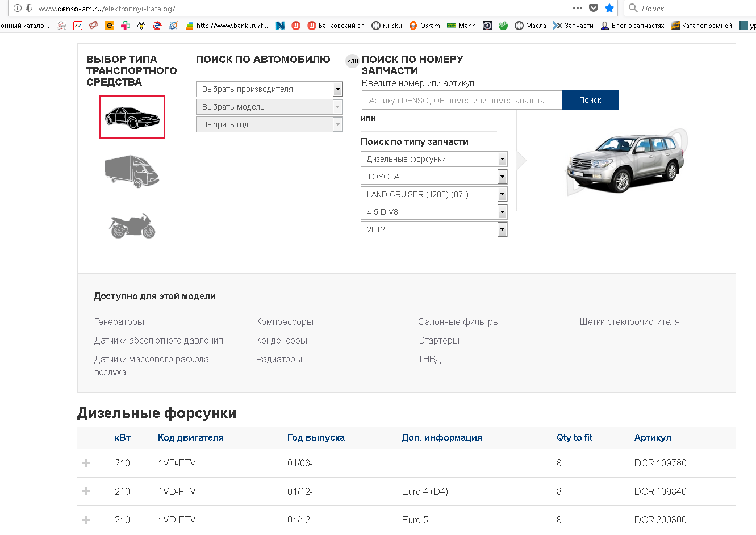Click the 'Артикул' column header
Viewport: 756px width, 535px height.
(653, 437)
